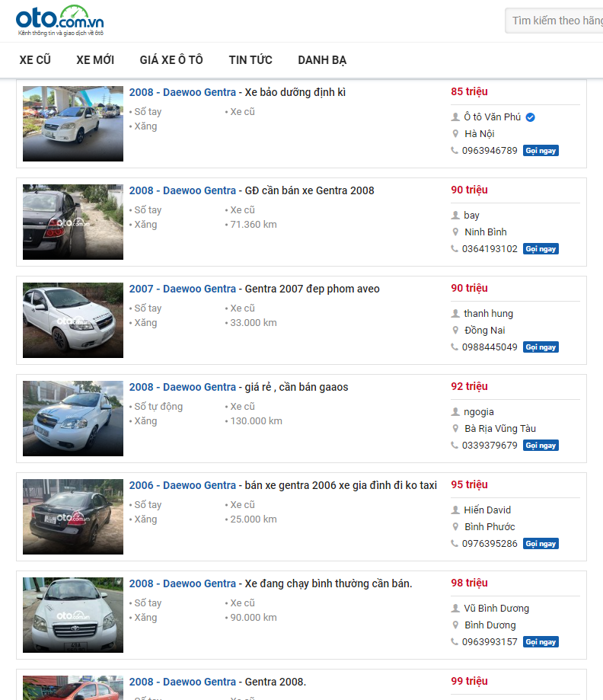603x700 pixels.
Task: Open listing 'Gentra 2007 đẹp phom aveo'
Action: tap(254, 289)
